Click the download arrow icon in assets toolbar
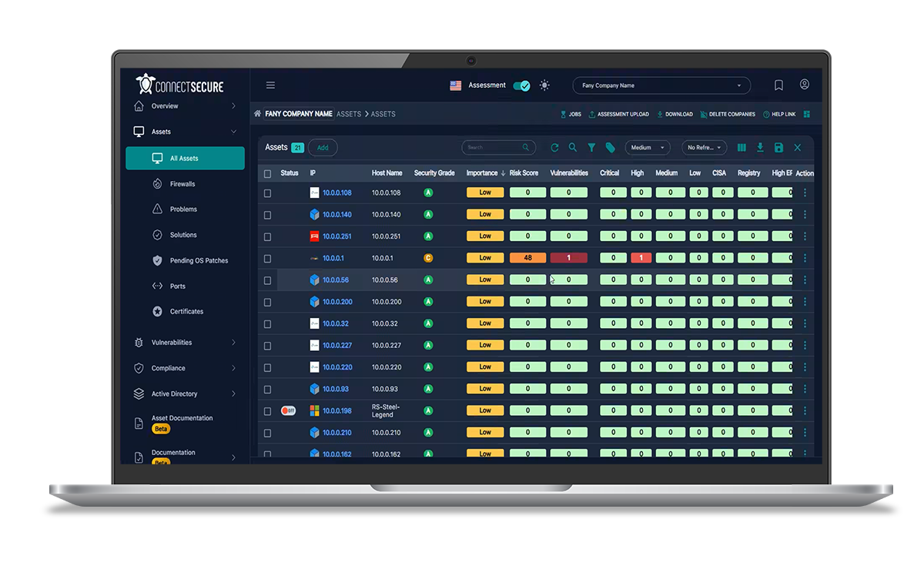 pos(760,147)
